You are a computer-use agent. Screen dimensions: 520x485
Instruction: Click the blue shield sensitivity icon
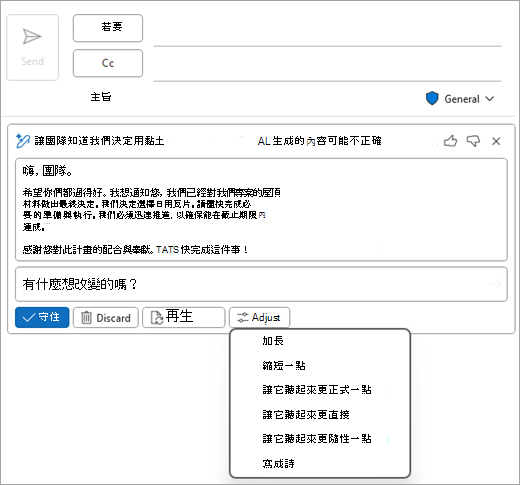pyautogui.click(x=432, y=99)
